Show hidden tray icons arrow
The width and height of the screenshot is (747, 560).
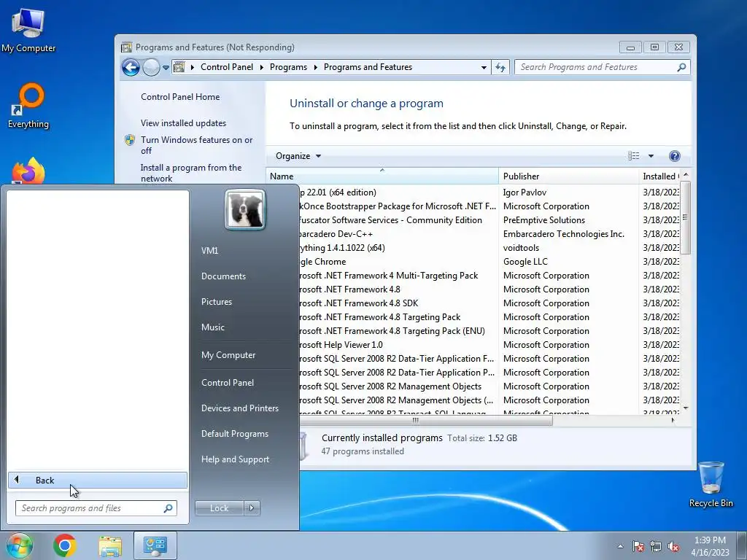click(620, 546)
